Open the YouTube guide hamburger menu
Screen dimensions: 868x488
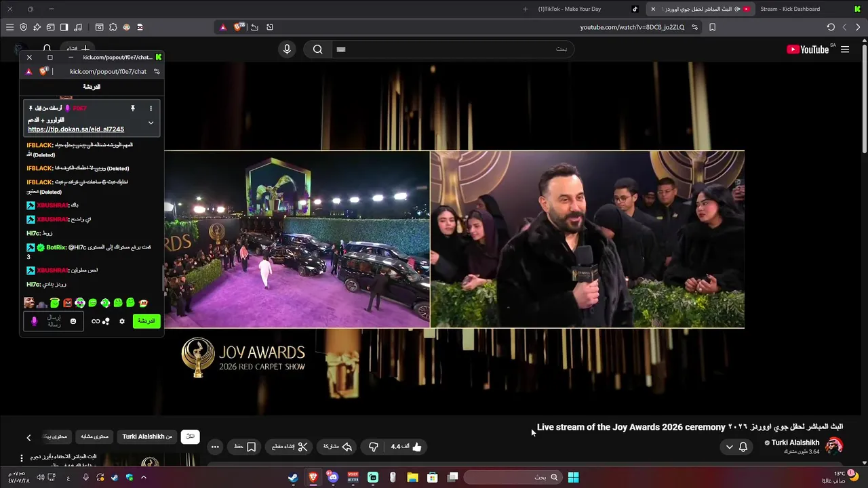pyautogui.click(x=845, y=49)
